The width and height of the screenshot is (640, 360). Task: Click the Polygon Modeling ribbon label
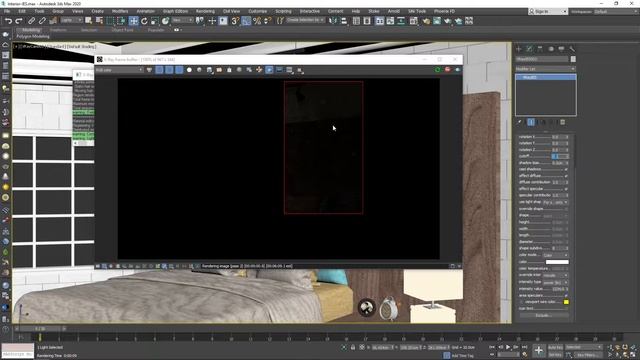click(33, 37)
